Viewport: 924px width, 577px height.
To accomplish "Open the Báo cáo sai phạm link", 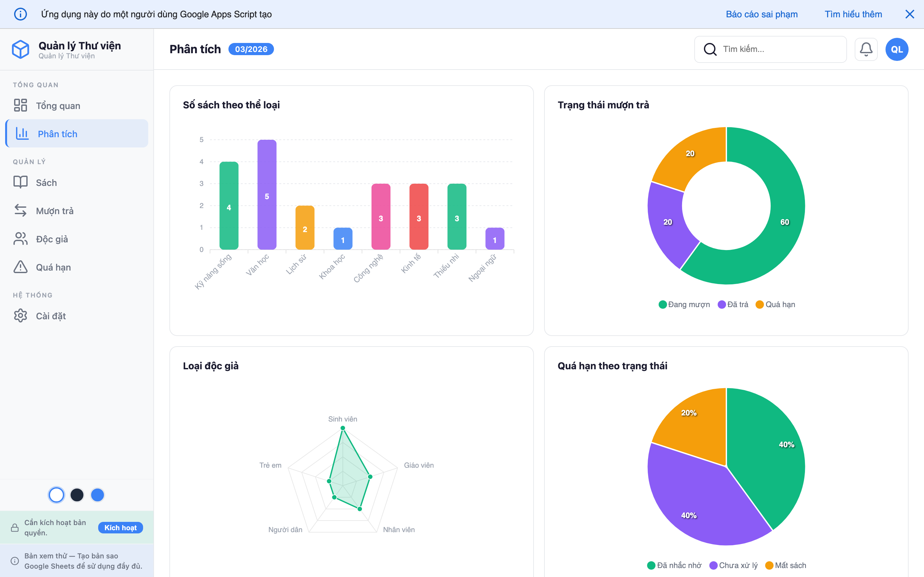I will (x=761, y=14).
